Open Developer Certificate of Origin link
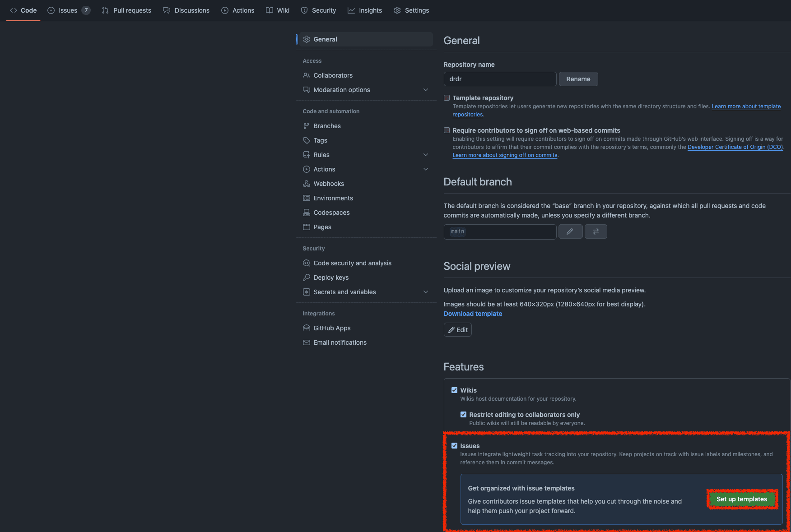 [735, 147]
